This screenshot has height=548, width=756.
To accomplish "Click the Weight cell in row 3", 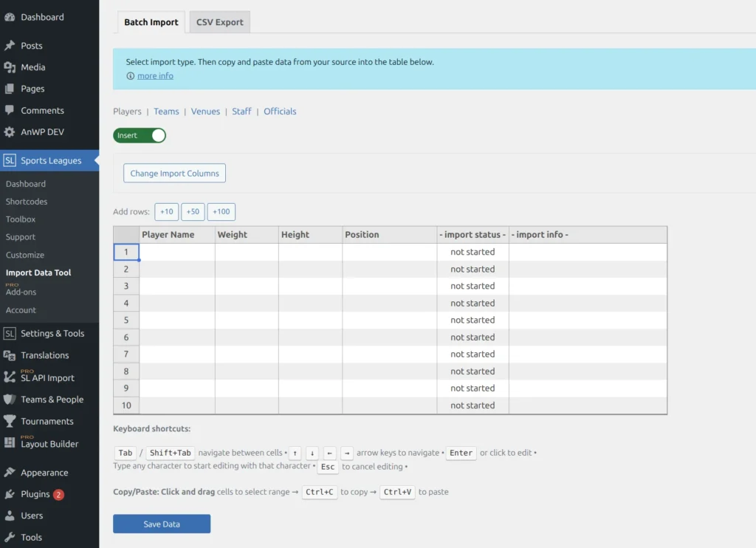I will tap(247, 286).
